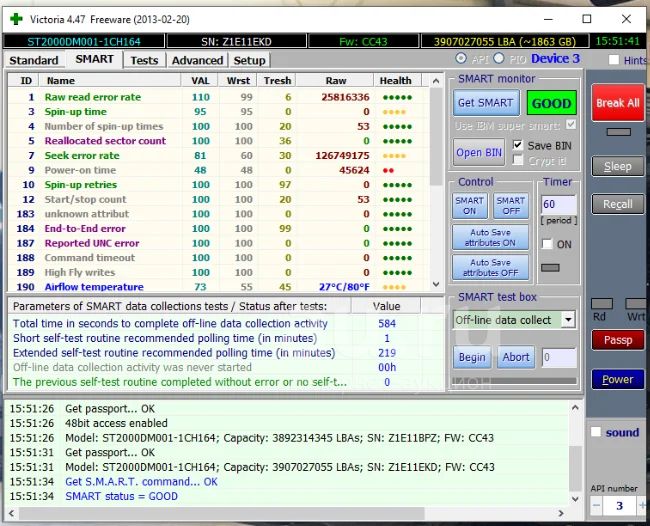Screen dimensions: 650x526
Task: Enable the Hints checkbox
Action: 614,60
